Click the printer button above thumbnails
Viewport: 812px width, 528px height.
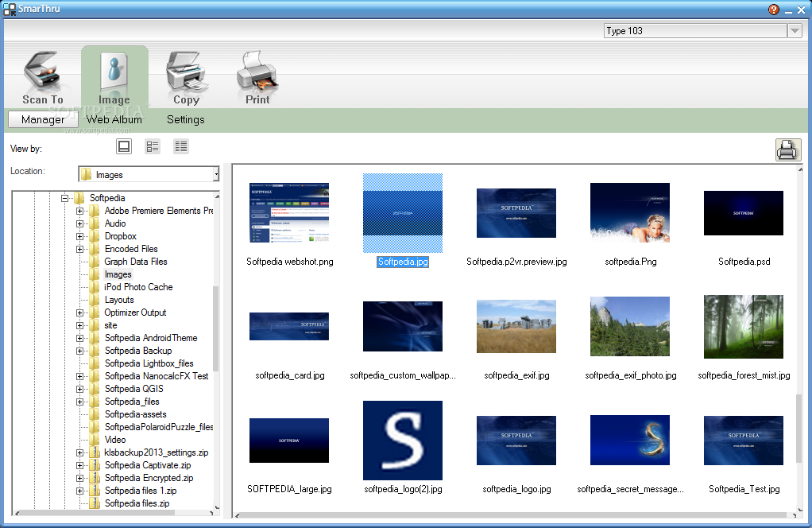point(787,150)
